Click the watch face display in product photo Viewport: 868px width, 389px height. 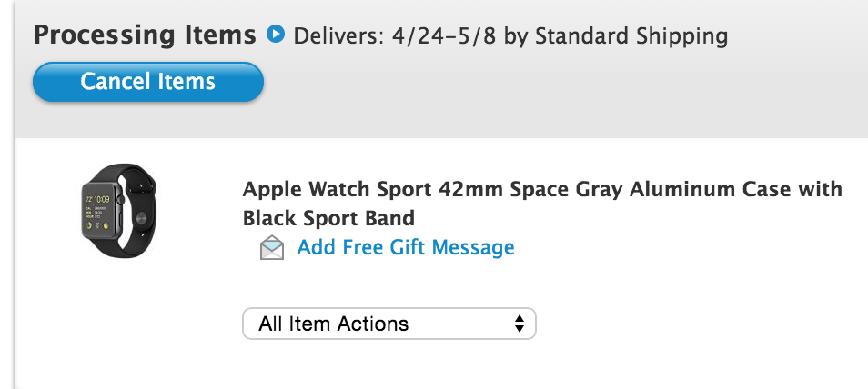(97, 212)
